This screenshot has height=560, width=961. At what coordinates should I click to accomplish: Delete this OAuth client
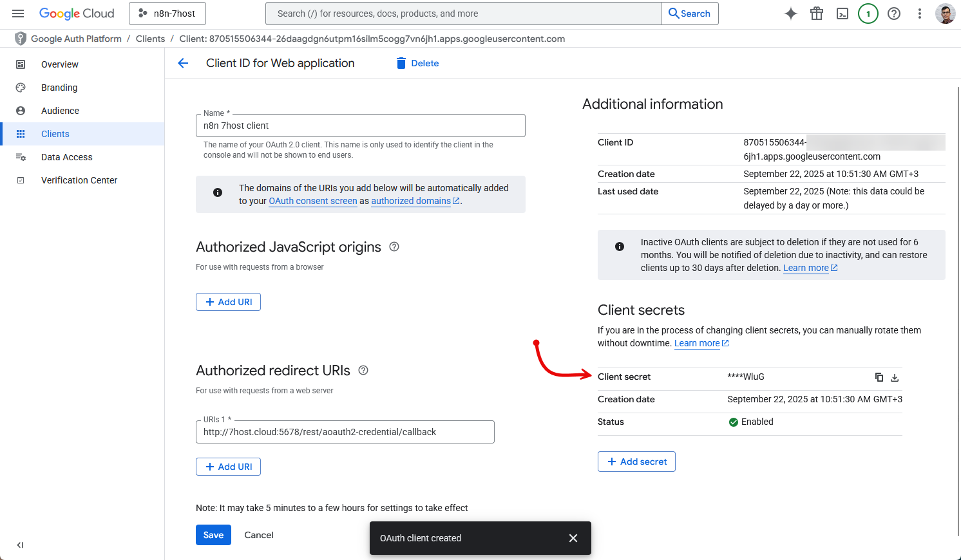pos(417,63)
